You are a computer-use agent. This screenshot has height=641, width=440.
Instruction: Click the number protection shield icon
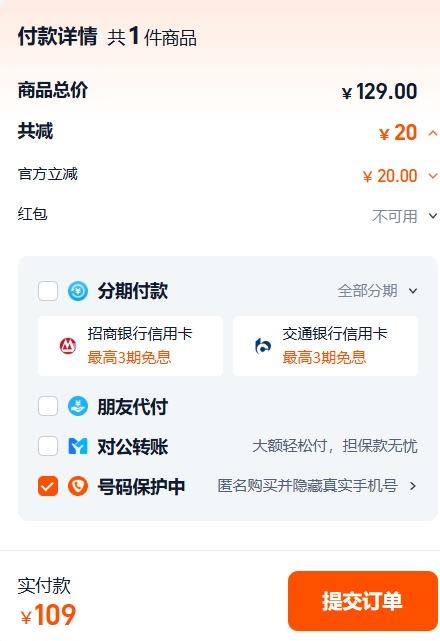78,486
